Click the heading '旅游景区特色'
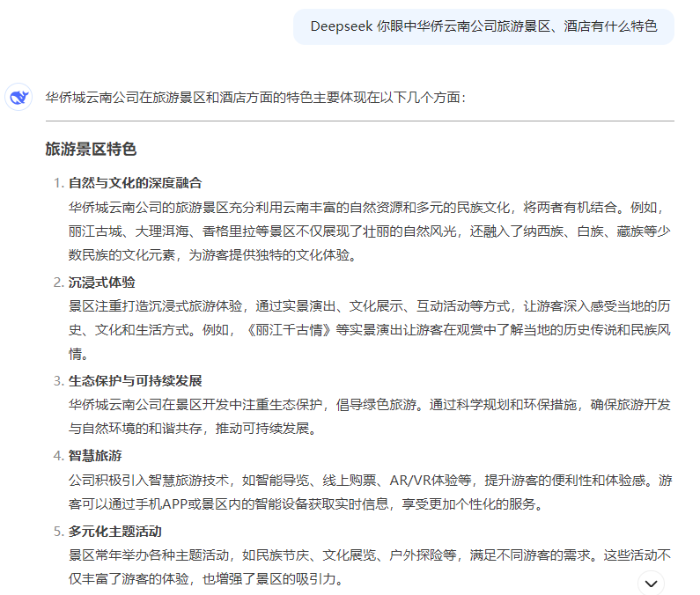 tap(91, 149)
